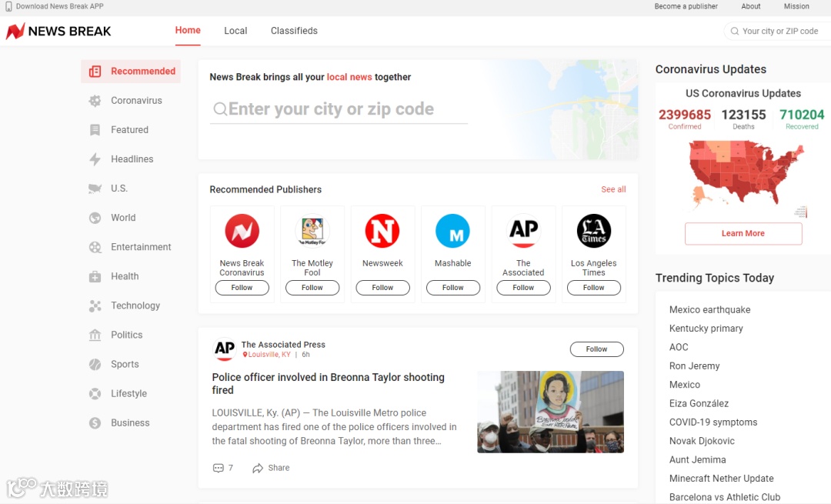
Task: Click the Technology sidebar icon
Action: click(x=95, y=305)
